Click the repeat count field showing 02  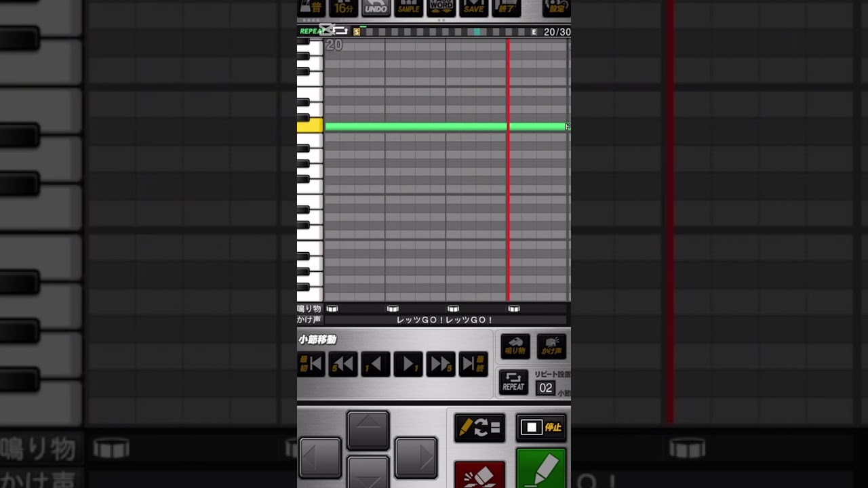coord(545,388)
